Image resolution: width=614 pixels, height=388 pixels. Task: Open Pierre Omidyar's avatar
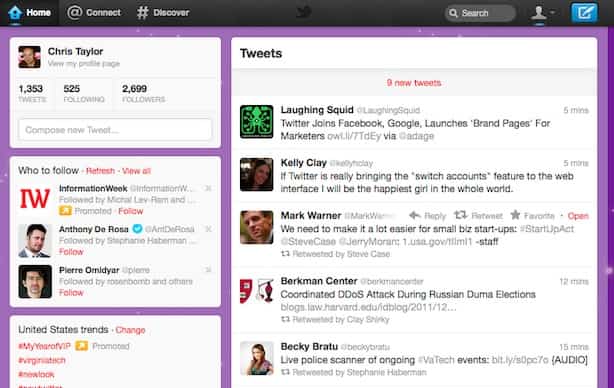[x=35, y=282]
